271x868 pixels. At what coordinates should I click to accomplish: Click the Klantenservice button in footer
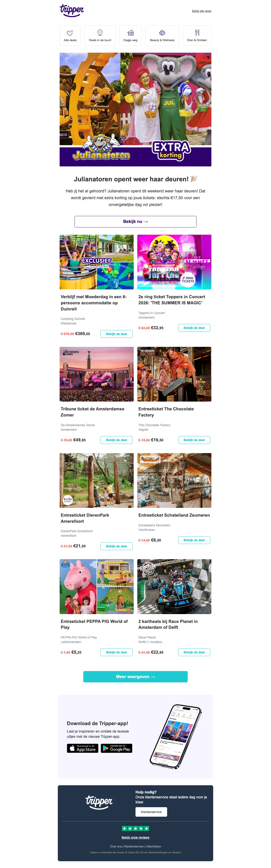151,812
